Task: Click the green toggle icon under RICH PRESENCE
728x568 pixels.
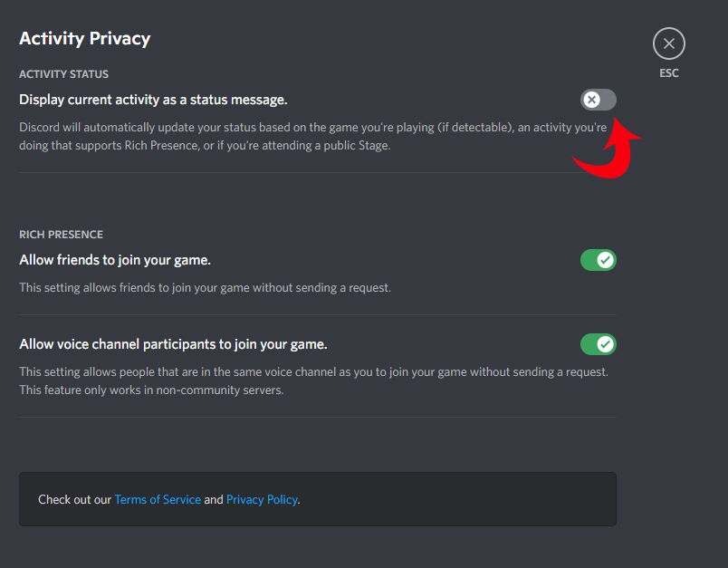Action: point(598,260)
